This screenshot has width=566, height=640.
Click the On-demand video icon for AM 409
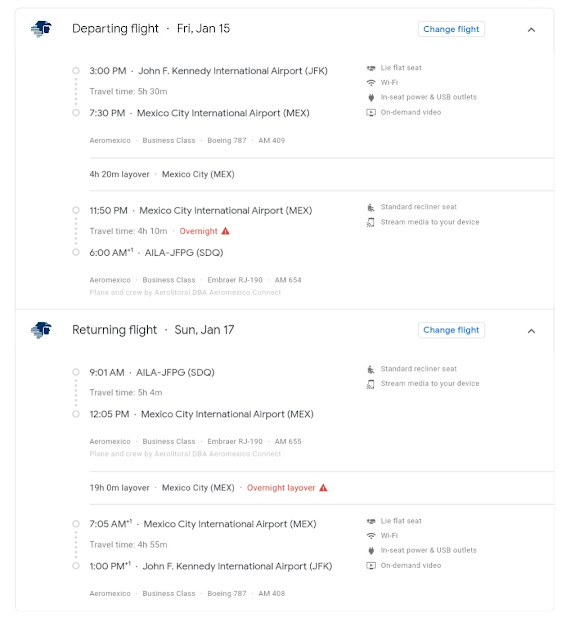[x=371, y=112]
